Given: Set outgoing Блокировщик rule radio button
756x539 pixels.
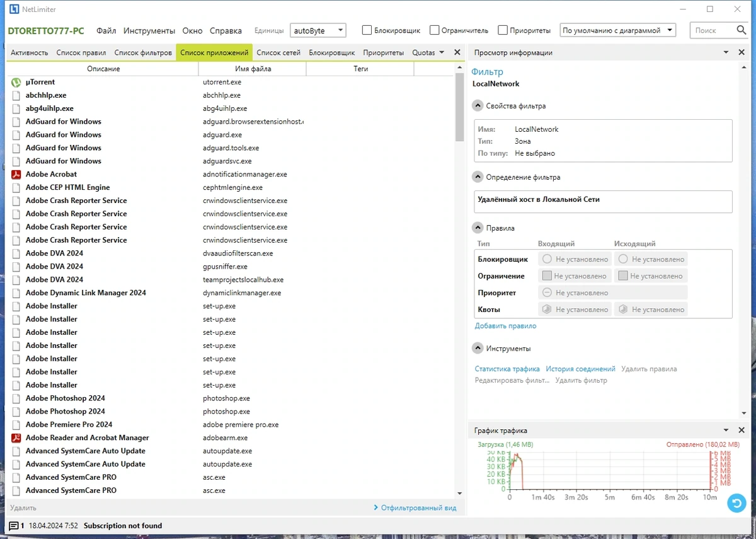Looking at the screenshot, I should click(623, 258).
